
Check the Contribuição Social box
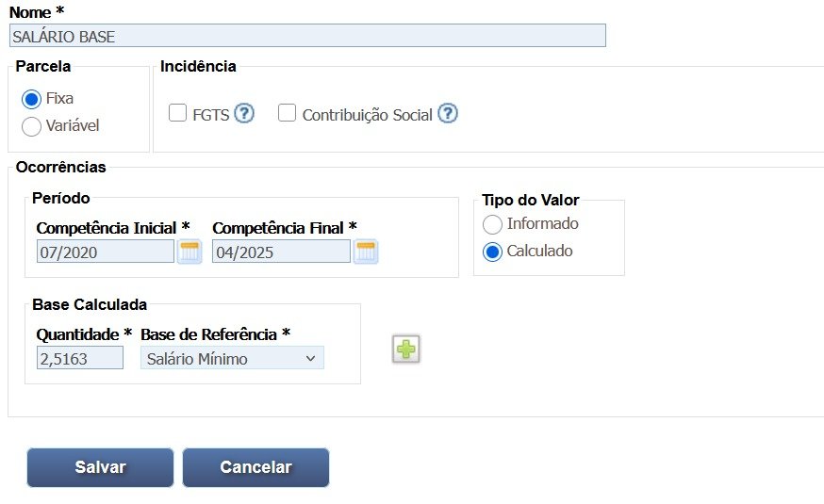tap(288, 113)
